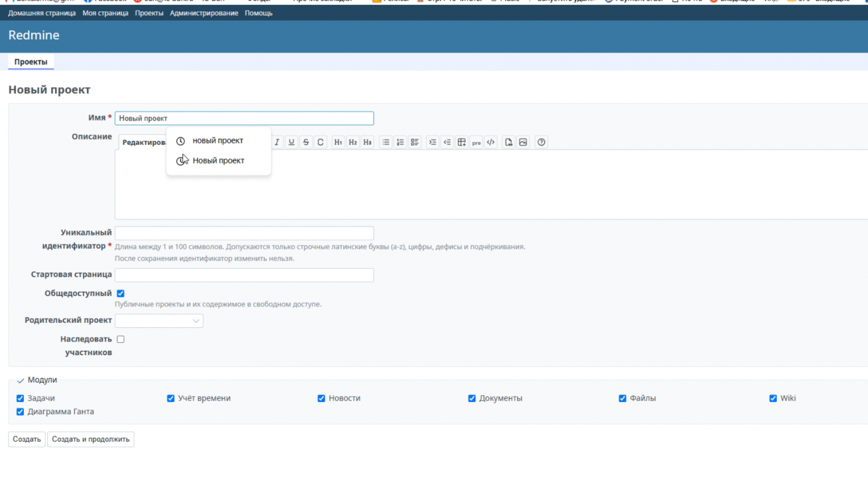Viewport: 868px width, 481px height.
Task: Insert Heading 3 via H3 button
Action: (x=367, y=142)
